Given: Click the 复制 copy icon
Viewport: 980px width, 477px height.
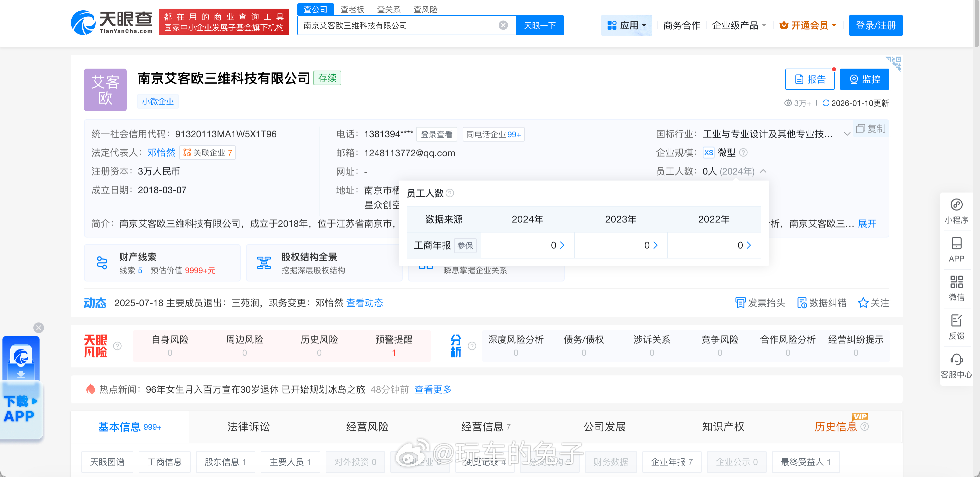Looking at the screenshot, I should 860,129.
